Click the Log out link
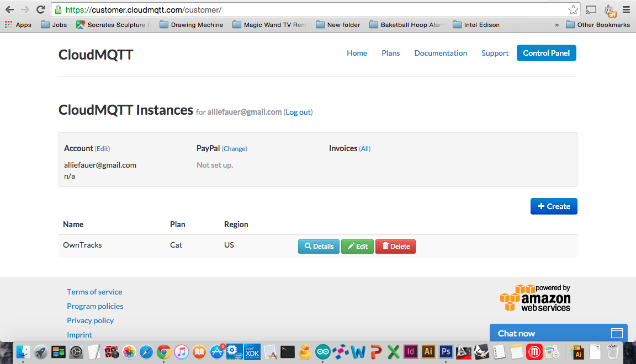Image resolution: width=636 pixels, height=364 pixels. 298,113
